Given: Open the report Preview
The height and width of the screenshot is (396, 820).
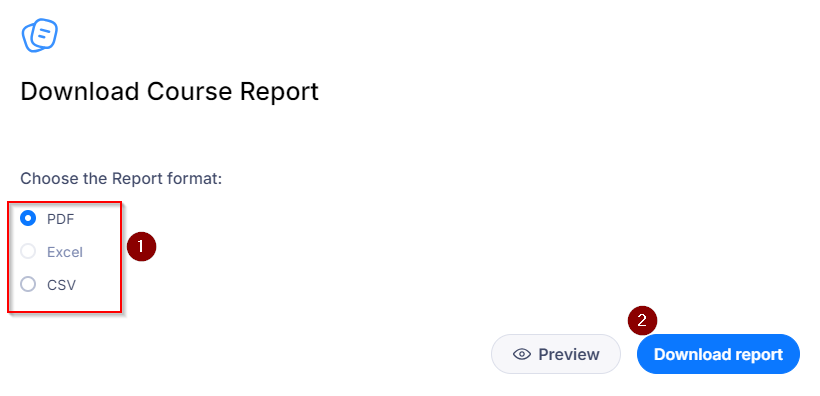Looking at the screenshot, I should [x=555, y=354].
